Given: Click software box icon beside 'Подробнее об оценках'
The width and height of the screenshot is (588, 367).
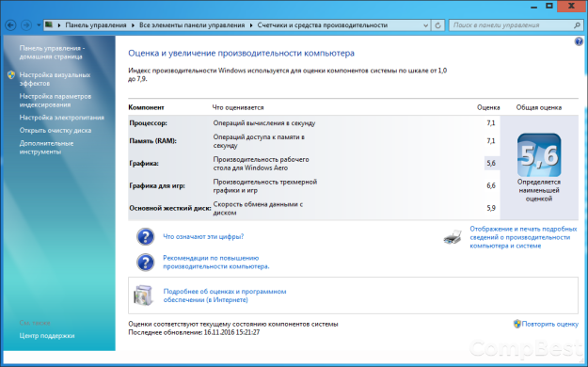Looking at the screenshot, I should (x=143, y=295).
